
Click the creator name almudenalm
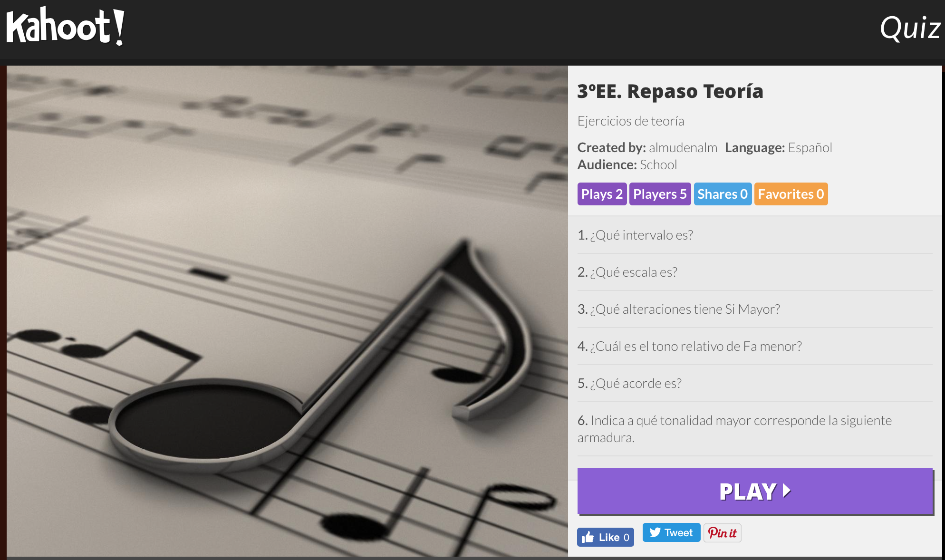click(683, 147)
